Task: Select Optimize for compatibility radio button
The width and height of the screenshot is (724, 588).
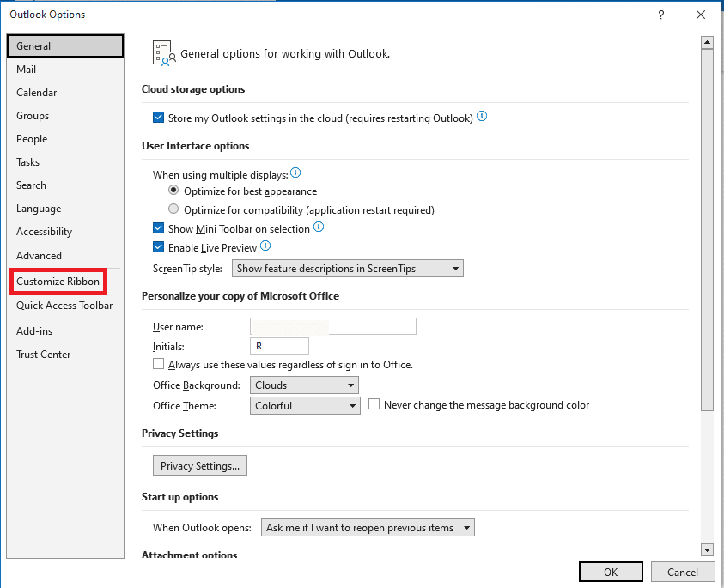Action: [174, 209]
